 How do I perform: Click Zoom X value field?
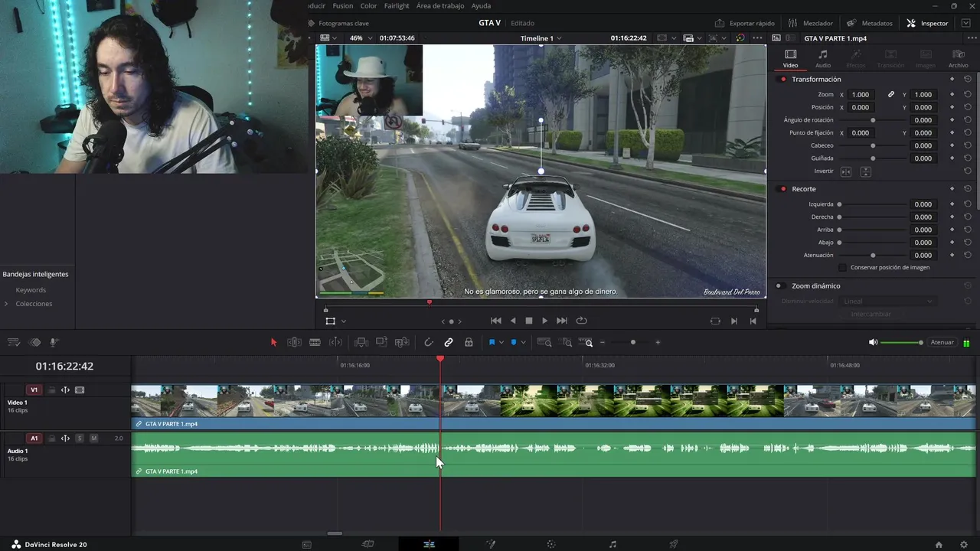pyautogui.click(x=861, y=95)
